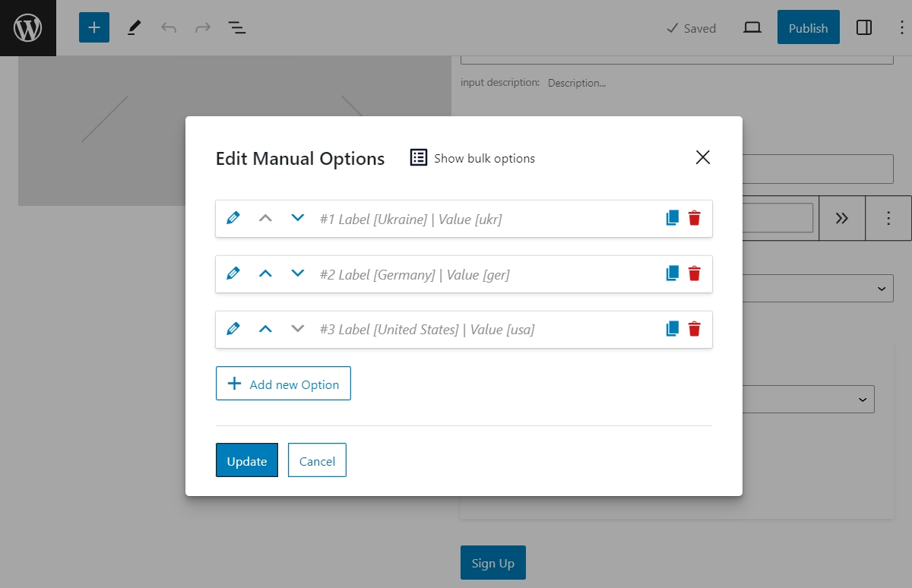Add new Option to the list
The width and height of the screenshot is (912, 588).
(x=283, y=384)
